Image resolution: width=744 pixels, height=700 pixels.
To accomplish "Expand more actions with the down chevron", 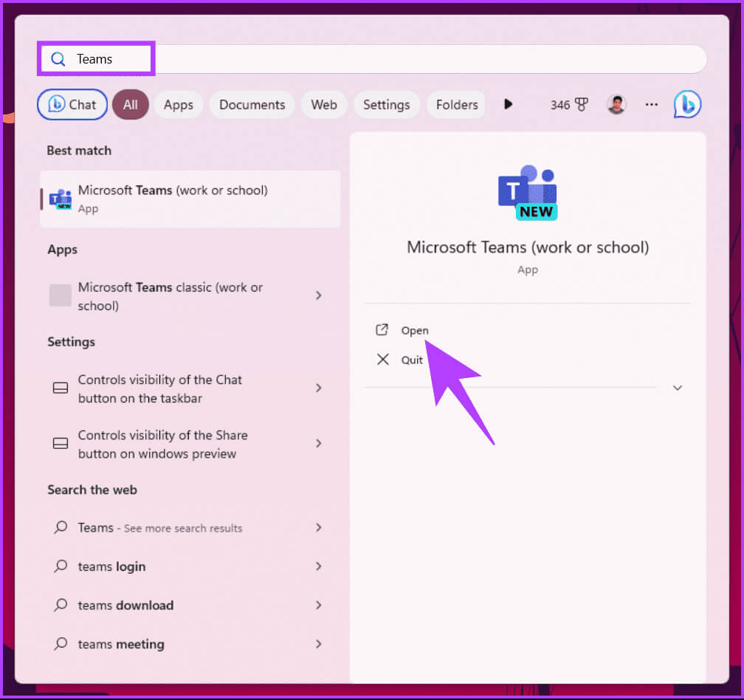I will (x=678, y=388).
